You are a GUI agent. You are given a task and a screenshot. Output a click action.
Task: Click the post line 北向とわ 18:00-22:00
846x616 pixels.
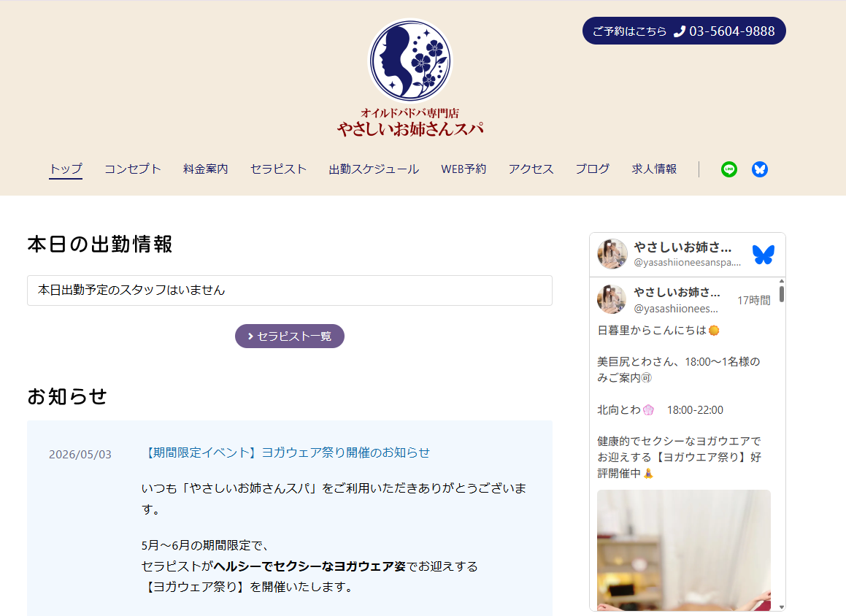pos(661,410)
